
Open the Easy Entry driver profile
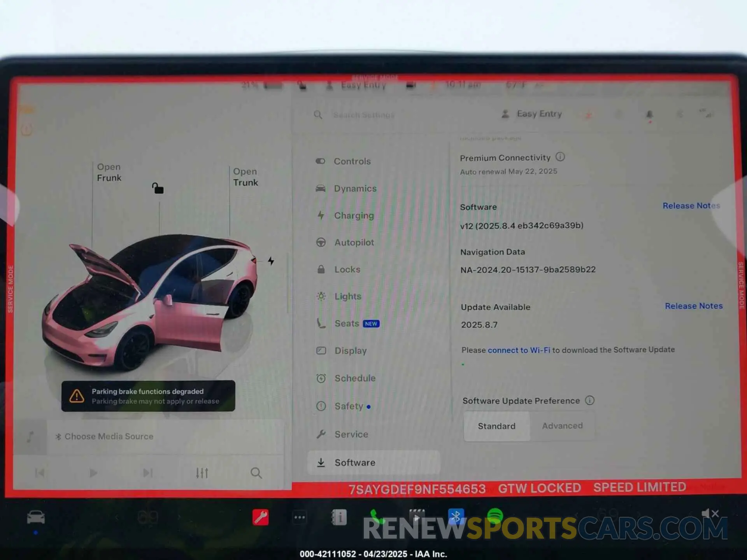[x=531, y=114]
